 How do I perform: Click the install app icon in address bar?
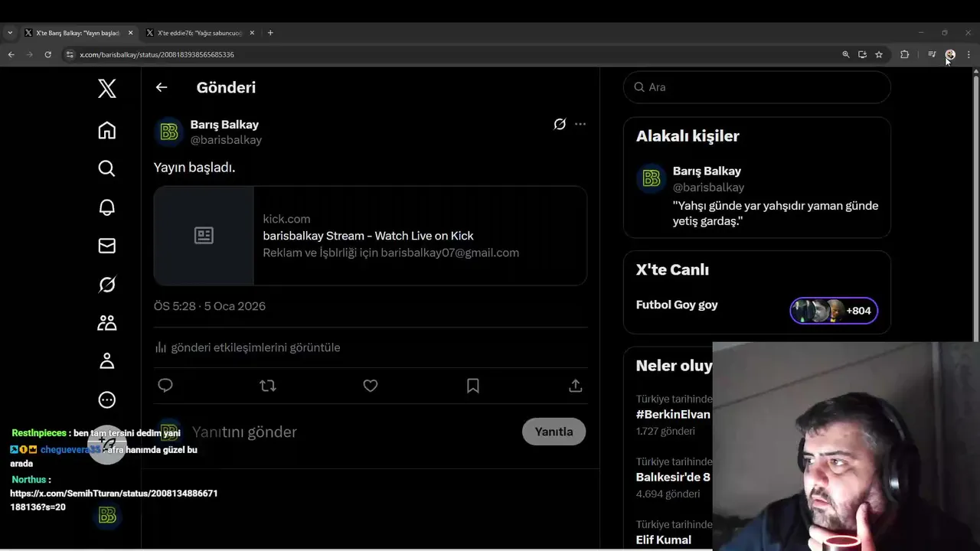pyautogui.click(x=862, y=54)
